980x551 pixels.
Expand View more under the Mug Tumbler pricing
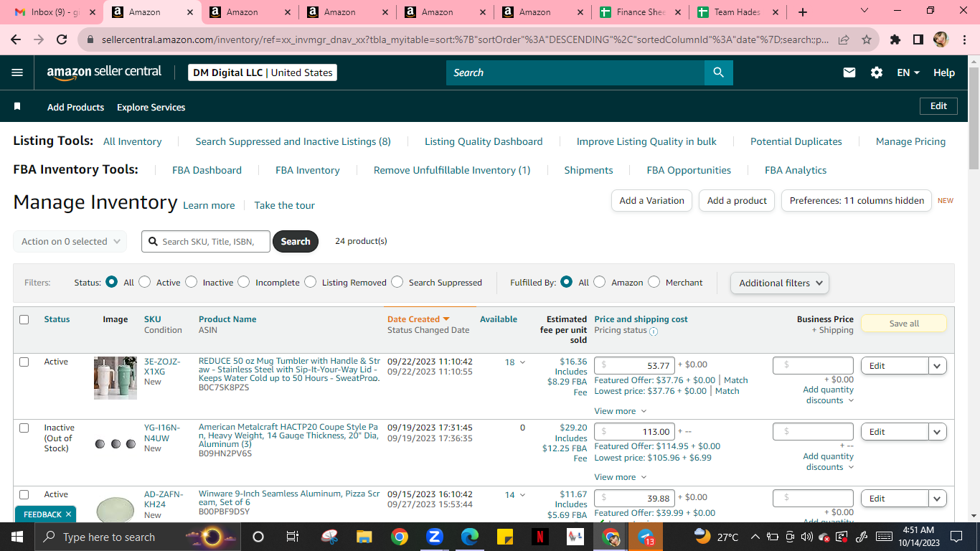click(x=621, y=411)
